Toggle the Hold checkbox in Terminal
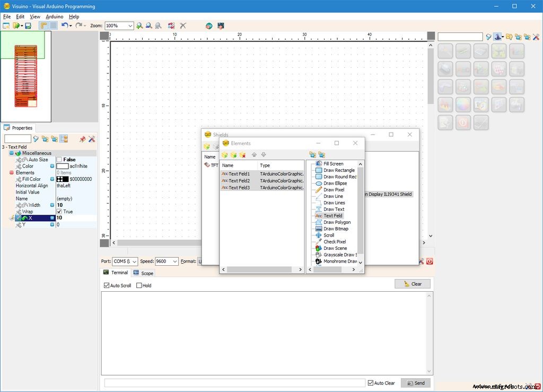 coord(139,285)
